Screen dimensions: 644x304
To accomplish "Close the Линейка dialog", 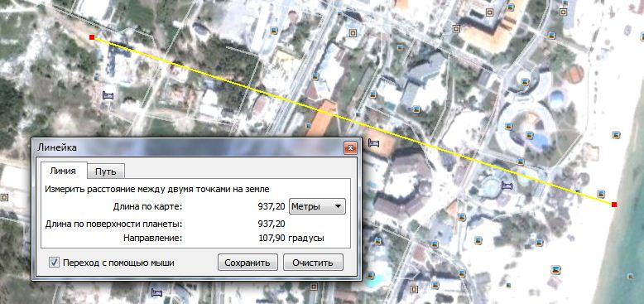I will (350, 147).
